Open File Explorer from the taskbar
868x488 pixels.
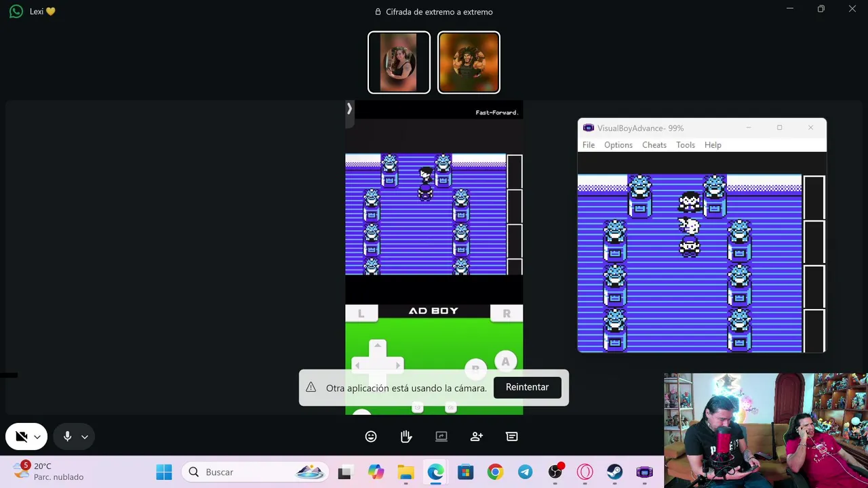click(406, 472)
